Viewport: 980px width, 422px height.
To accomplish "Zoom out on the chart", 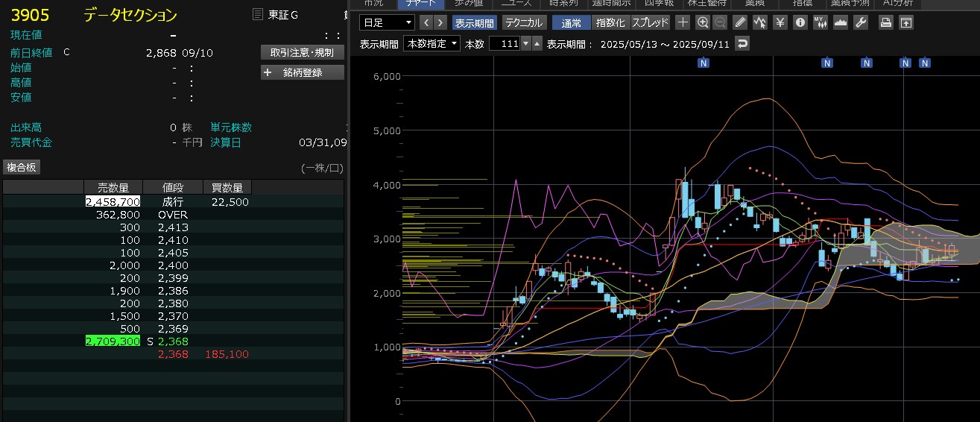I will click(x=719, y=22).
